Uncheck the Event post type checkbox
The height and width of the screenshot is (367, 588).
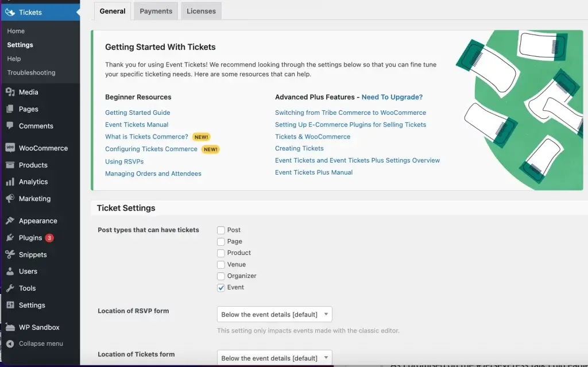pyautogui.click(x=221, y=288)
